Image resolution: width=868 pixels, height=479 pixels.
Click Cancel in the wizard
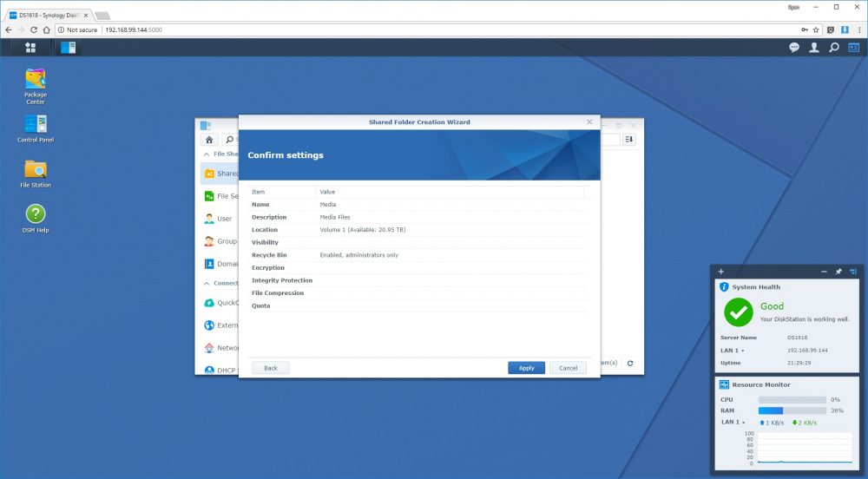(568, 368)
